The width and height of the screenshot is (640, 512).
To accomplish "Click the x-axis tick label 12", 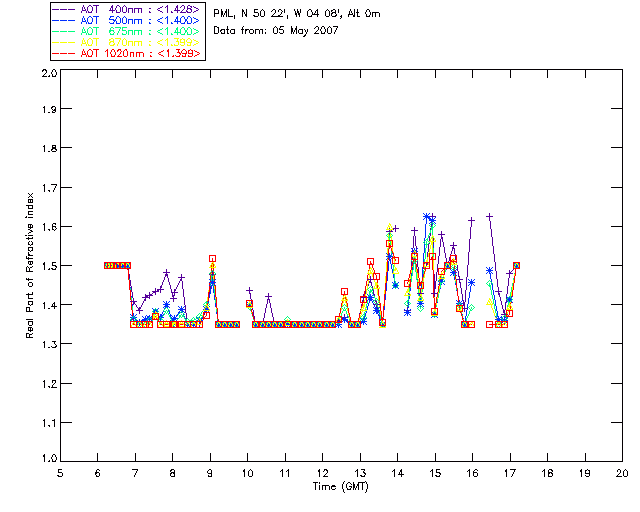I will (322, 473).
